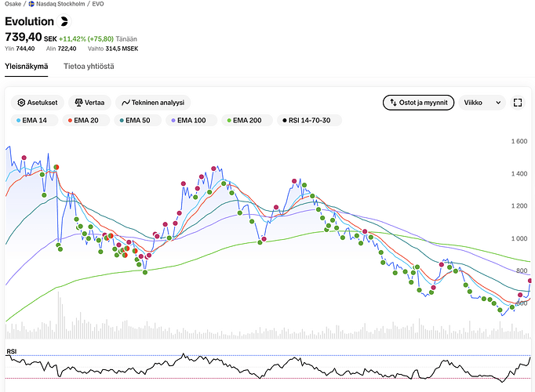Click the green buy marker on the EMA 200 line's lowest touch
Screen dimensions: 535x392
(x=145, y=272)
